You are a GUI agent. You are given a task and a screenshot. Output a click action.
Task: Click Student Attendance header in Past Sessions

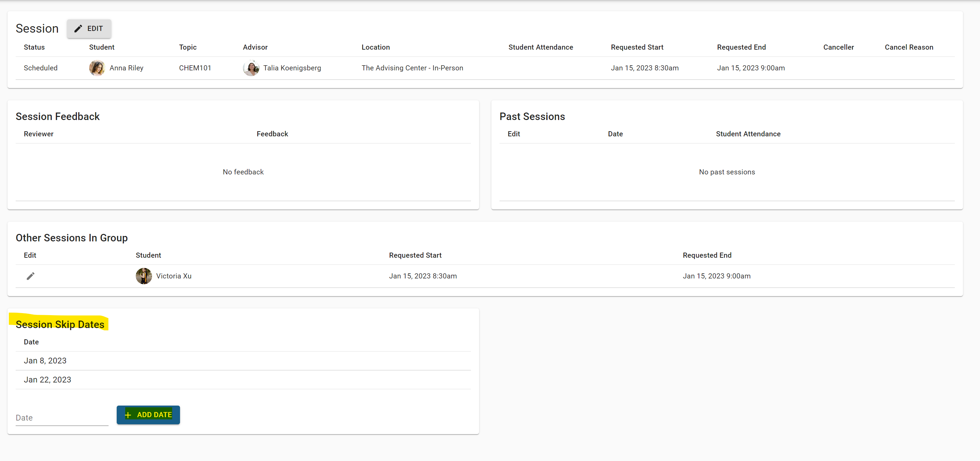point(748,134)
